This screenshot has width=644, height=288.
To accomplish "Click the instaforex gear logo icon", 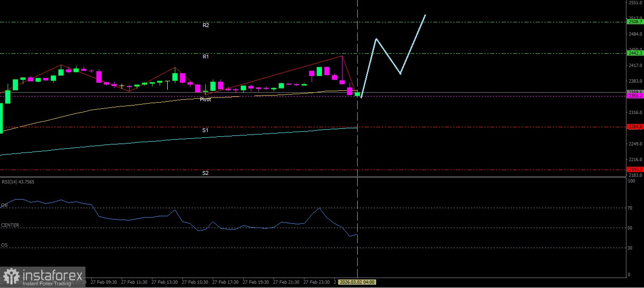I will [x=11, y=277].
